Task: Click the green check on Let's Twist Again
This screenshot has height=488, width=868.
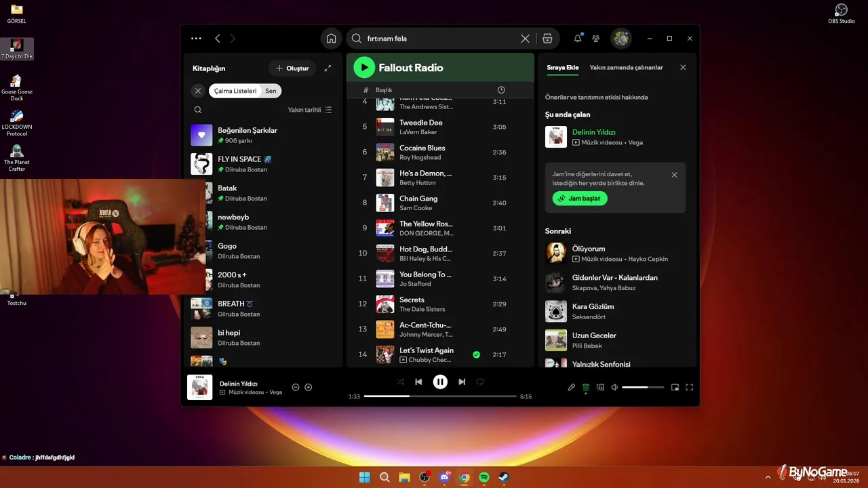Action: tap(476, 354)
